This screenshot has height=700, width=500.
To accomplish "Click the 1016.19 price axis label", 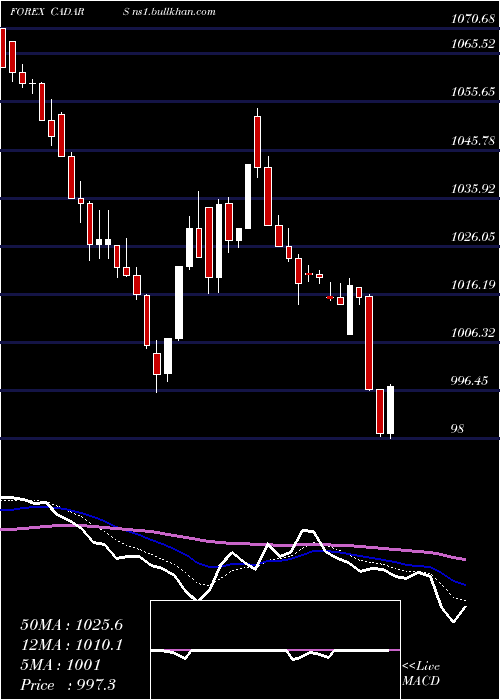I will tap(473, 284).
